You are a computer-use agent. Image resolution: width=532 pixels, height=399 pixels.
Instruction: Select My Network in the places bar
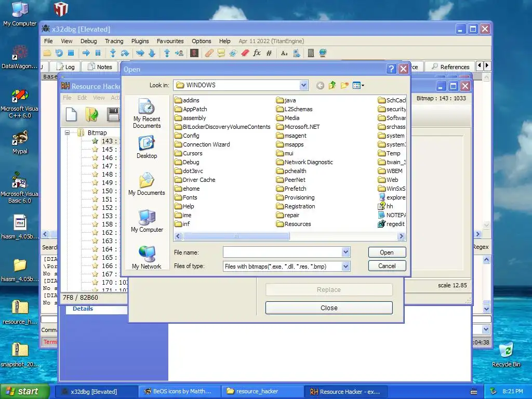(x=147, y=258)
